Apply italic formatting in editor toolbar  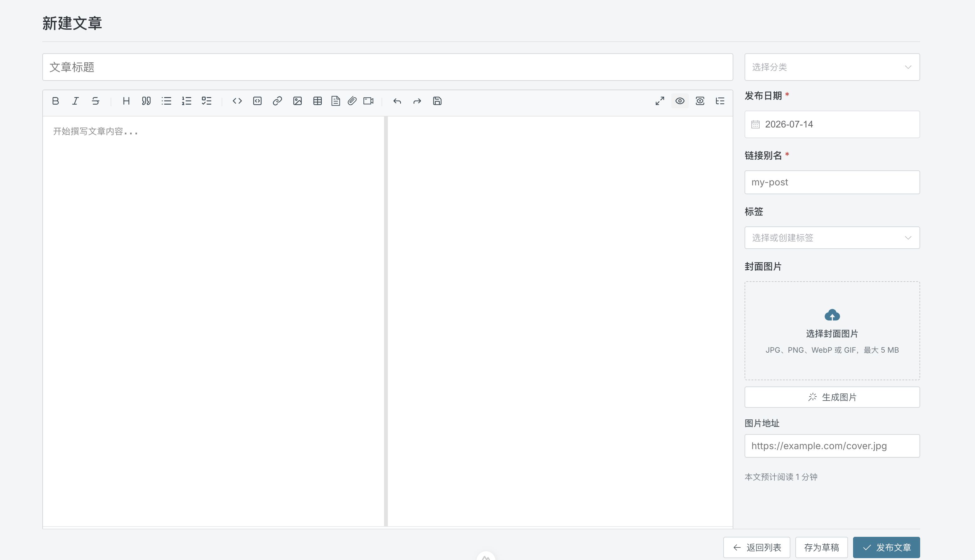tap(76, 101)
